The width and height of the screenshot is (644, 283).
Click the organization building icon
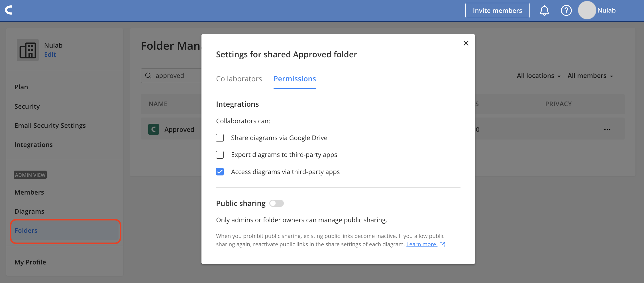(28, 50)
